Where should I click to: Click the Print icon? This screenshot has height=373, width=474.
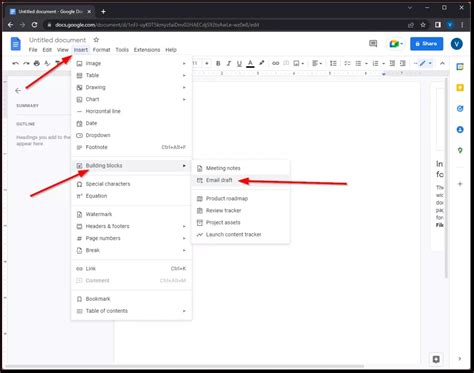(x=37, y=63)
